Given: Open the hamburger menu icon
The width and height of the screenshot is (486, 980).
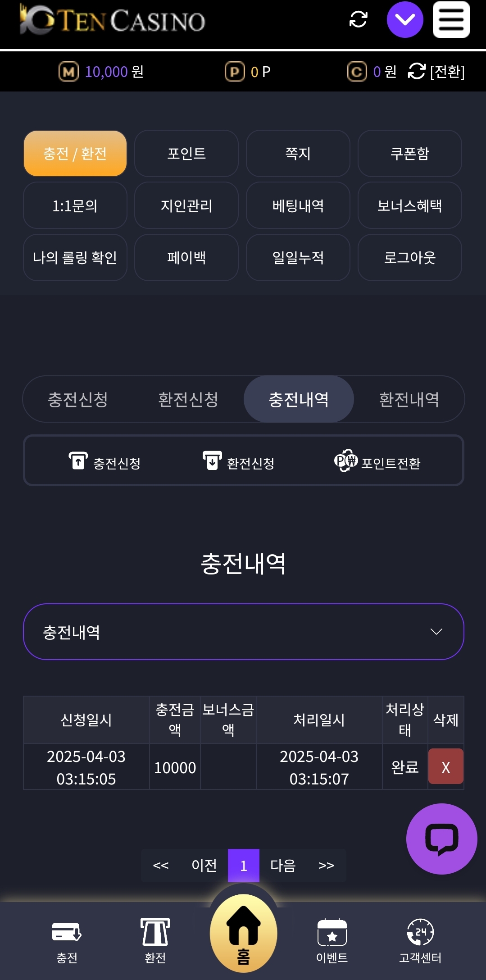Looking at the screenshot, I should pyautogui.click(x=451, y=20).
